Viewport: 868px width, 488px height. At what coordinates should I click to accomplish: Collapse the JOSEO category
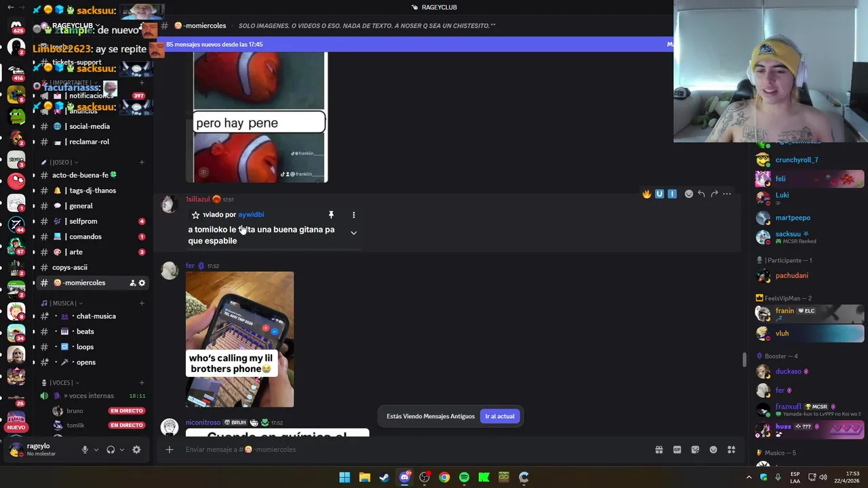[59, 163]
